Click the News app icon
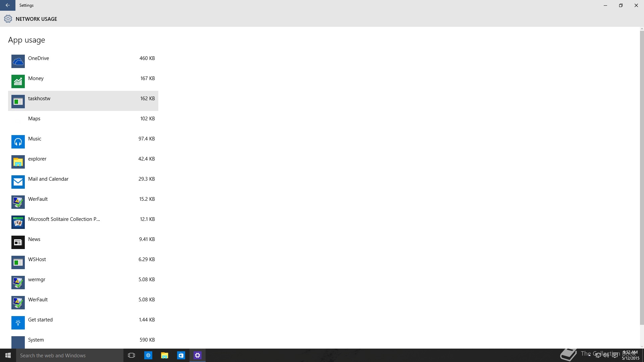 pos(18,242)
